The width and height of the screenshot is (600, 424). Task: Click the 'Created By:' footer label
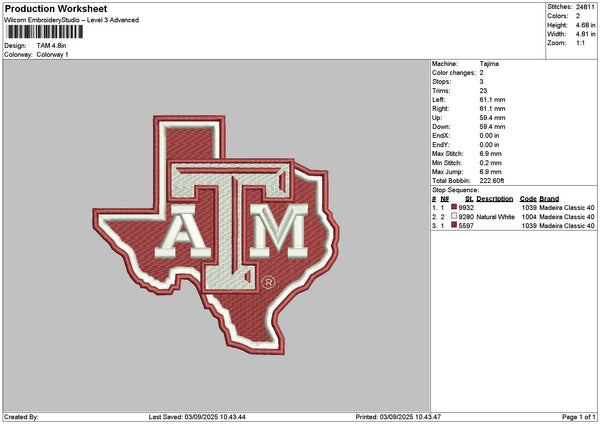21,417
